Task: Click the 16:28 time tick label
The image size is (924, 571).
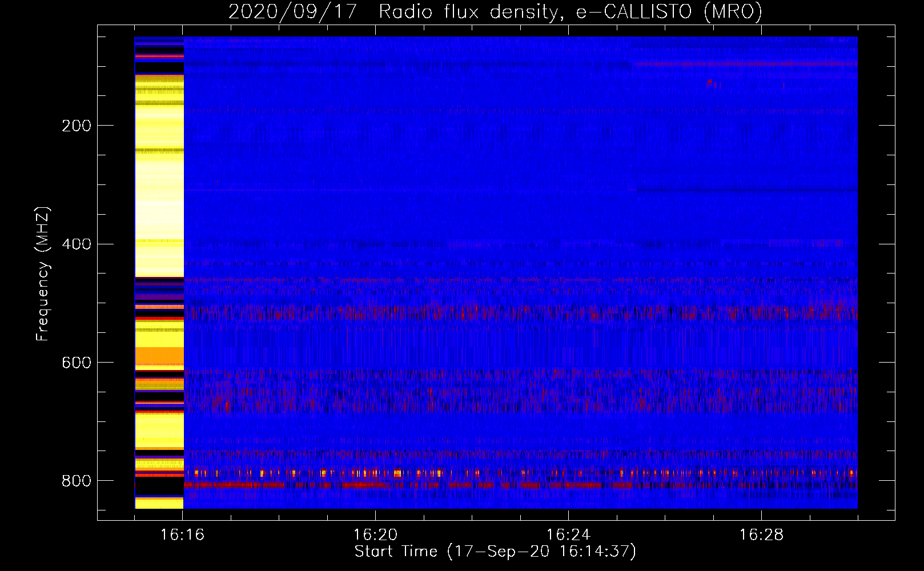Action: (761, 535)
